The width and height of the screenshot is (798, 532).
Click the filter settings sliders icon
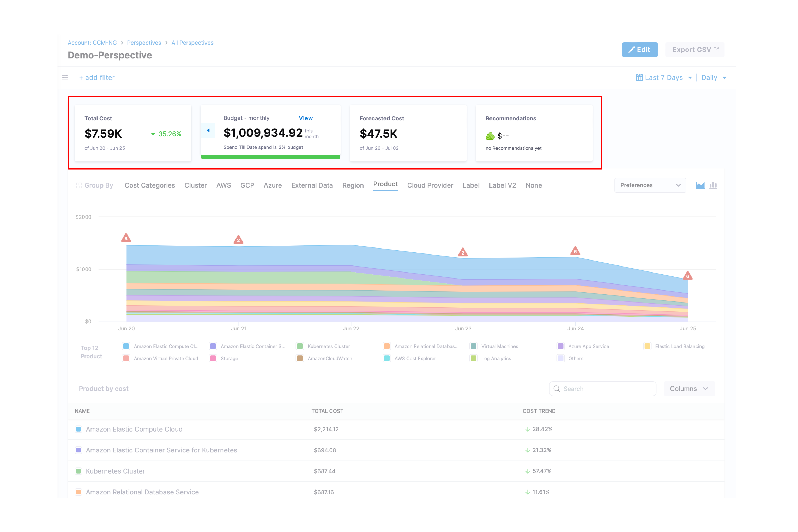tap(65, 78)
